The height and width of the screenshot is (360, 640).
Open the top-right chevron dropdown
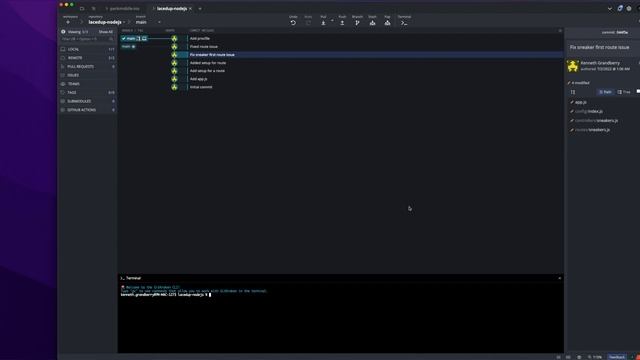tap(610, 9)
